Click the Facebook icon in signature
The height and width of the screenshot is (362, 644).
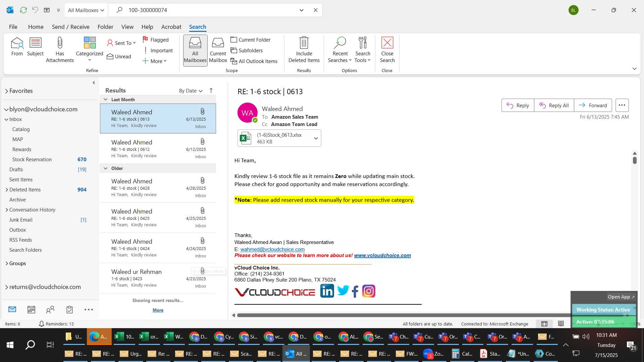point(355,291)
